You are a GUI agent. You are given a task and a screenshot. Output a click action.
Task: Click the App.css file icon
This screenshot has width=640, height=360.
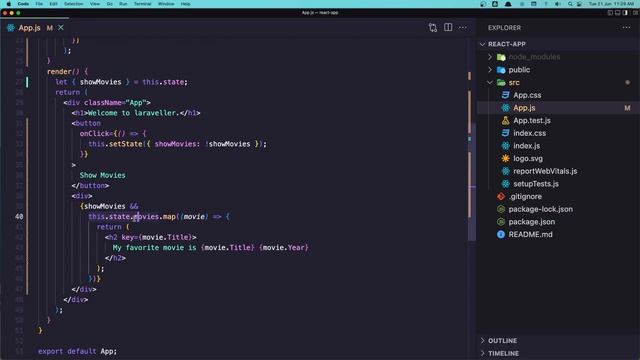coord(506,95)
